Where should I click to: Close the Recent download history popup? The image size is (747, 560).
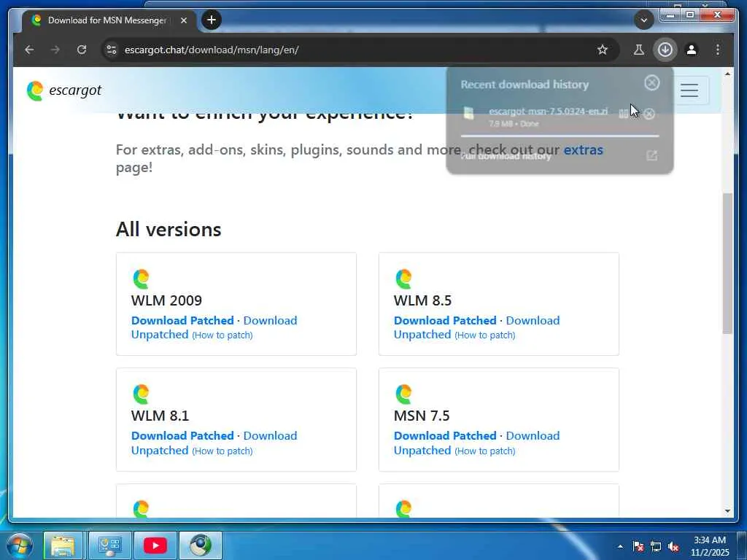[651, 83]
